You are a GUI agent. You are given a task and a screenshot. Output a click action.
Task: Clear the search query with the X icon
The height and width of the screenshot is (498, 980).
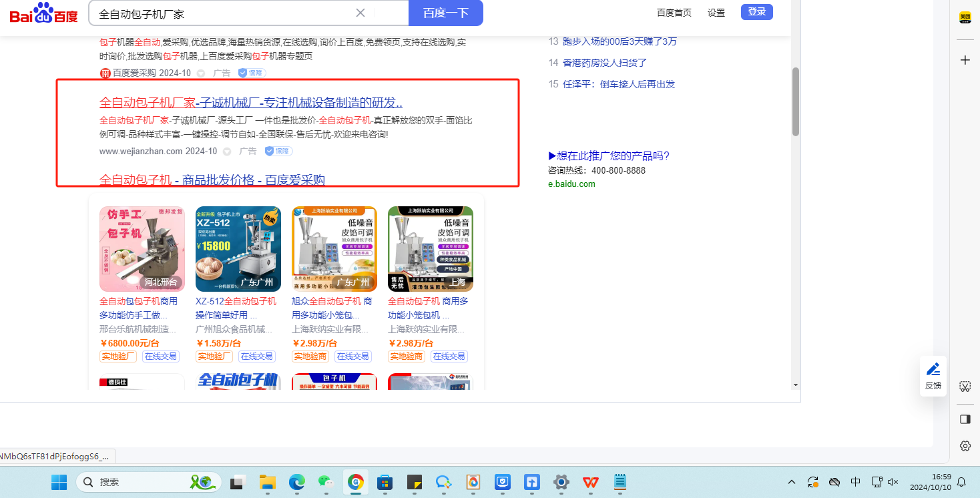360,13
